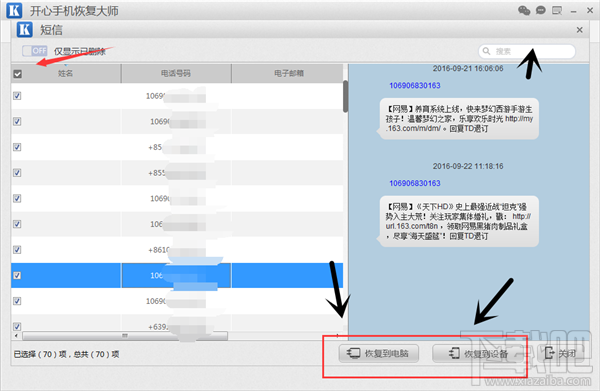Click the horizontal scrollbar left arrow
Image resolution: width=600 pixels, height=391 pixels.
pos(16,336)
